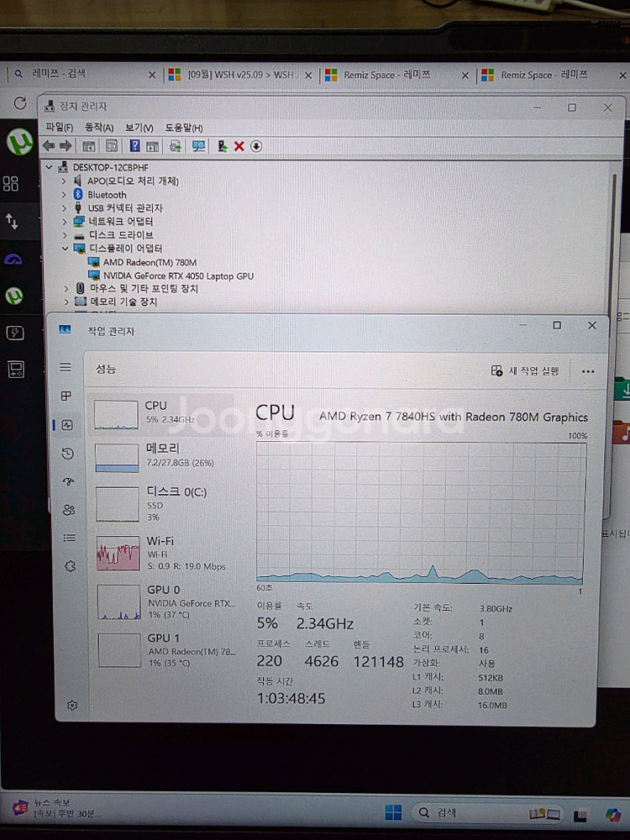Open the Users page icon in Task Manager

pos(68,510)
